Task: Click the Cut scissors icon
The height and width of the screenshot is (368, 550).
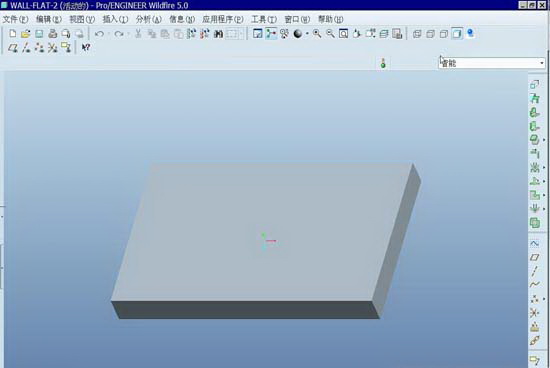Action: click(x=138, y=34)
